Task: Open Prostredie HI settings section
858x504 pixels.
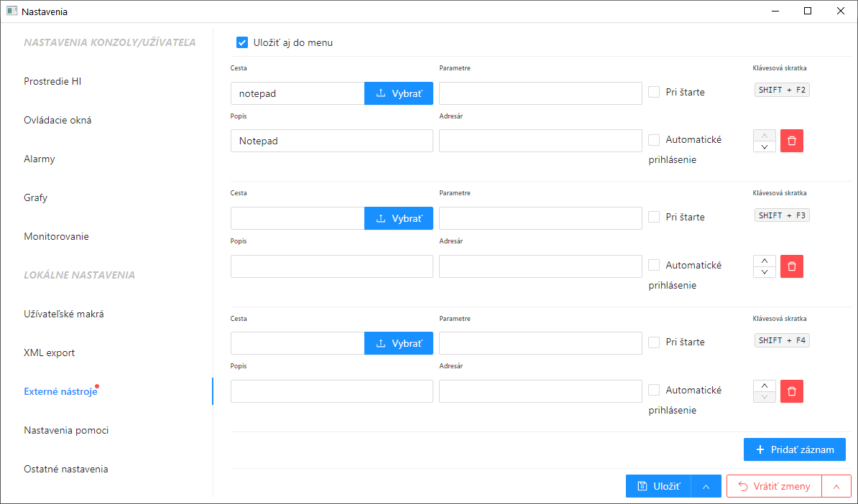Action: coord(52,81)
